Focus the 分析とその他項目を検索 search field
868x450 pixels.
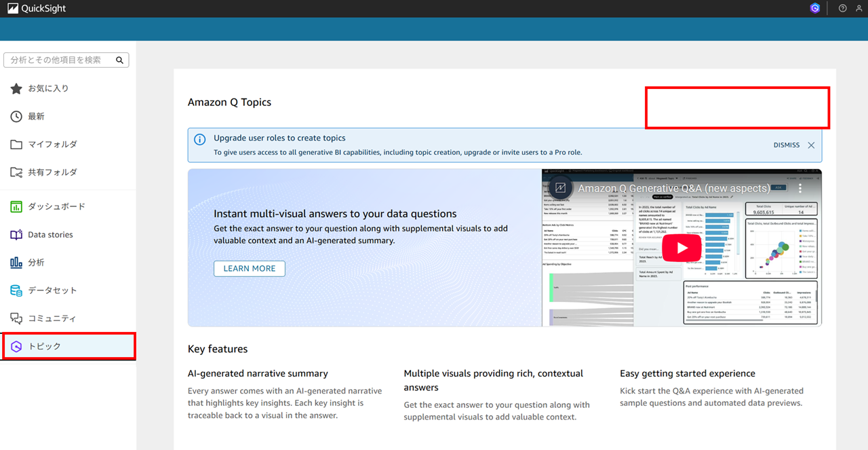(66, 60)
